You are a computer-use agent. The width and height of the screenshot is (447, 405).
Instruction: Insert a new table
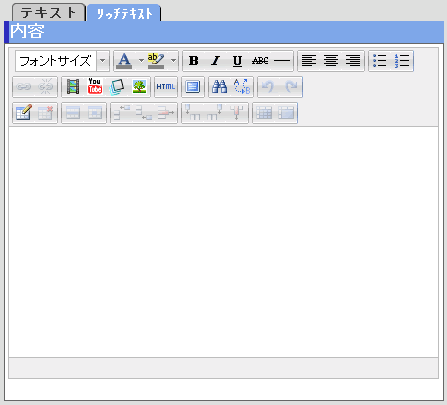24,113
